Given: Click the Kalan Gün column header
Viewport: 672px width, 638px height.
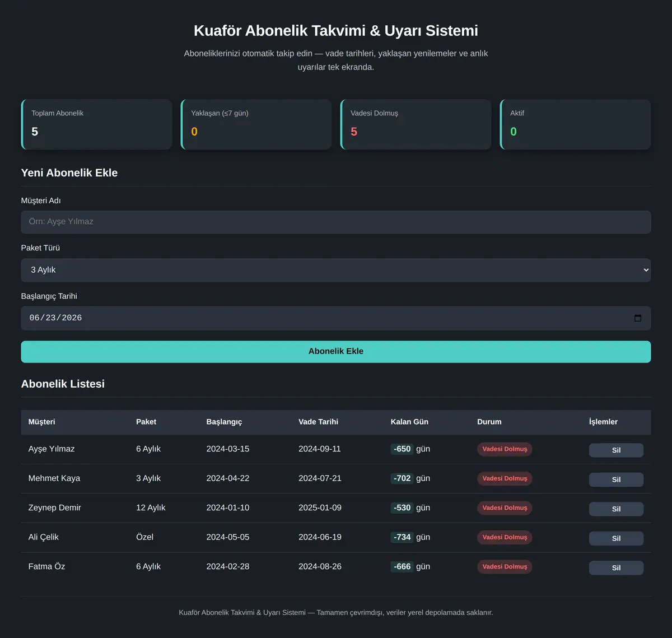Looking at the screenshot, I should pyautogui.click(x=409, y=422).
